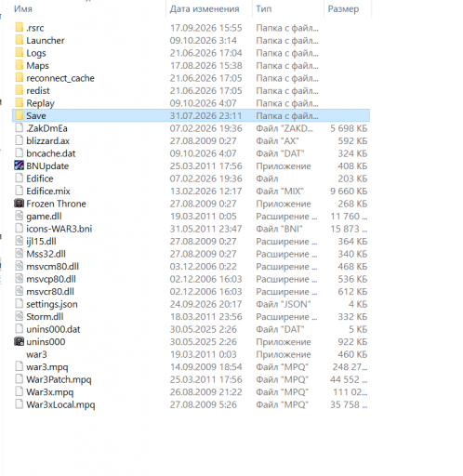Viewport: 463px width, 476px height.
Task: Select the file name War3Patch.mpq
Action: [x=59, y=379]
